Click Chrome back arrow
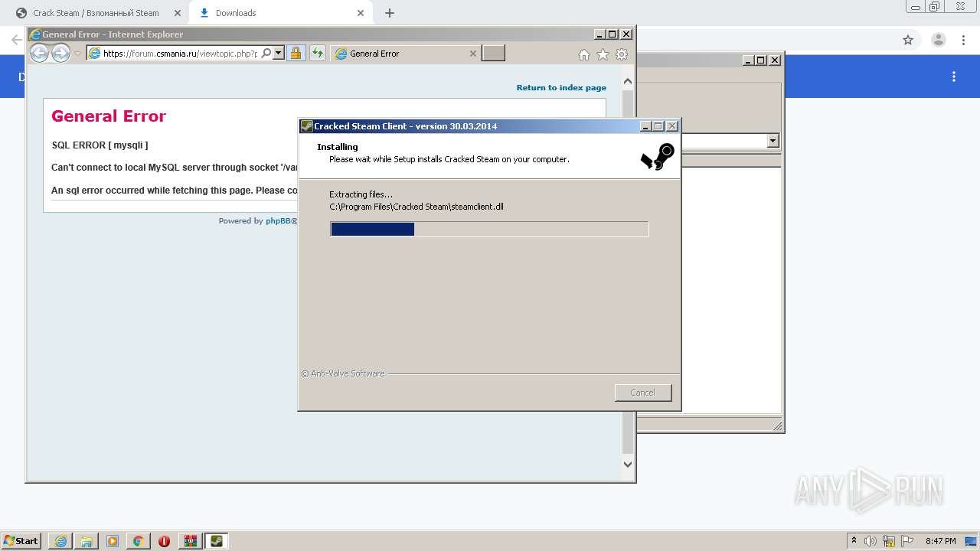 point(16,40)
